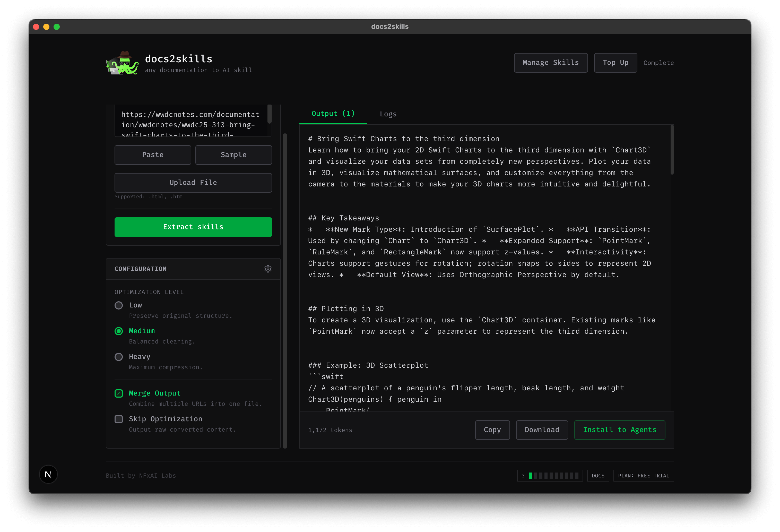
Task: Enable the Skip Optimization checkbox
Action: [118, 419]
